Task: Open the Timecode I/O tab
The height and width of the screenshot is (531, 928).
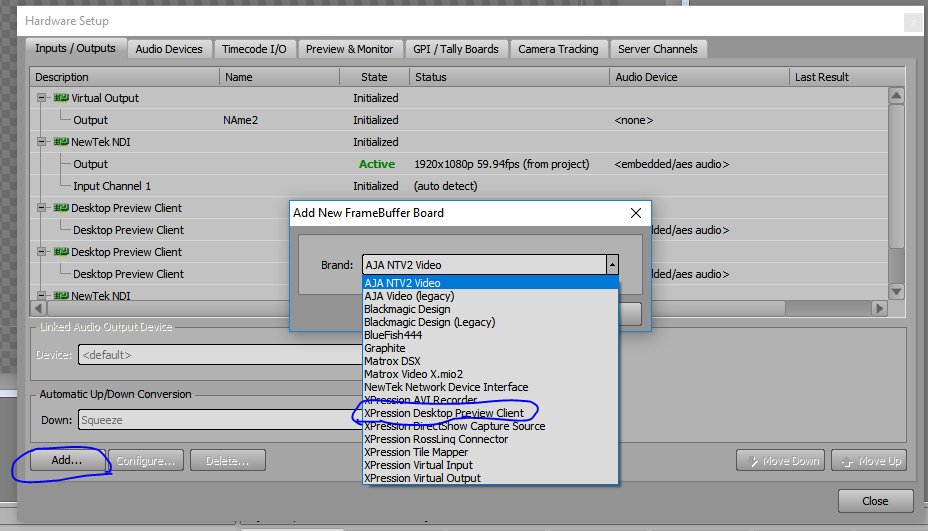Action: (254, 49)
